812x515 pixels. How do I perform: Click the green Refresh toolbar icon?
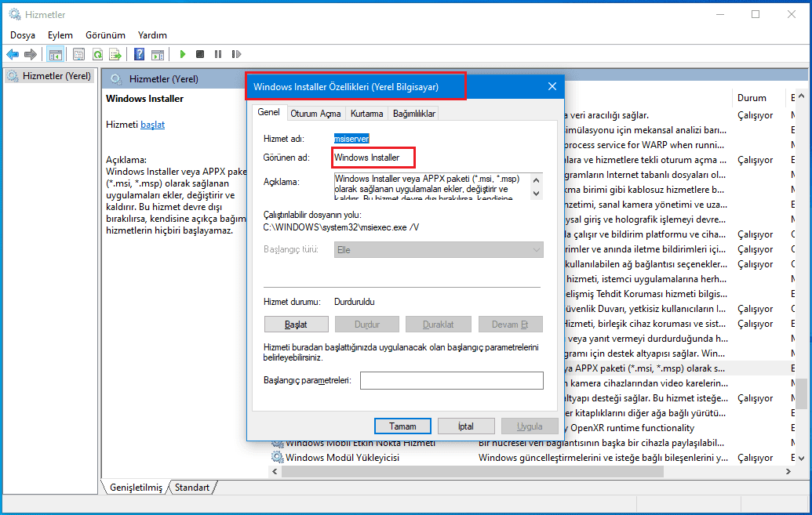coord(97,54)
